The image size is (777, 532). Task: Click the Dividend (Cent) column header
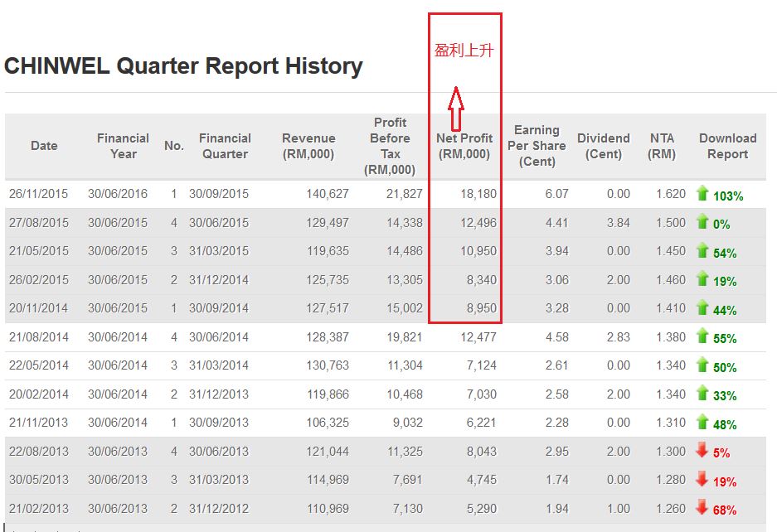pos(604,146)
